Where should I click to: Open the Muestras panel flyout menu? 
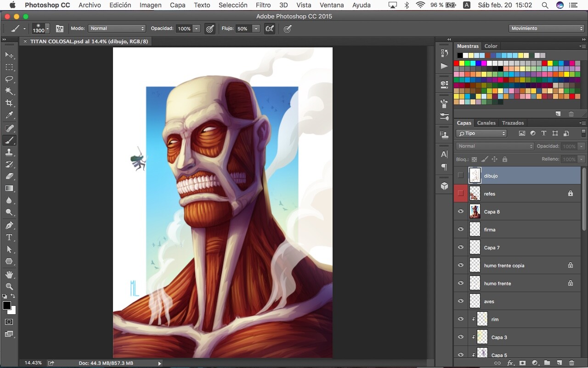click(x=582, y=46)
